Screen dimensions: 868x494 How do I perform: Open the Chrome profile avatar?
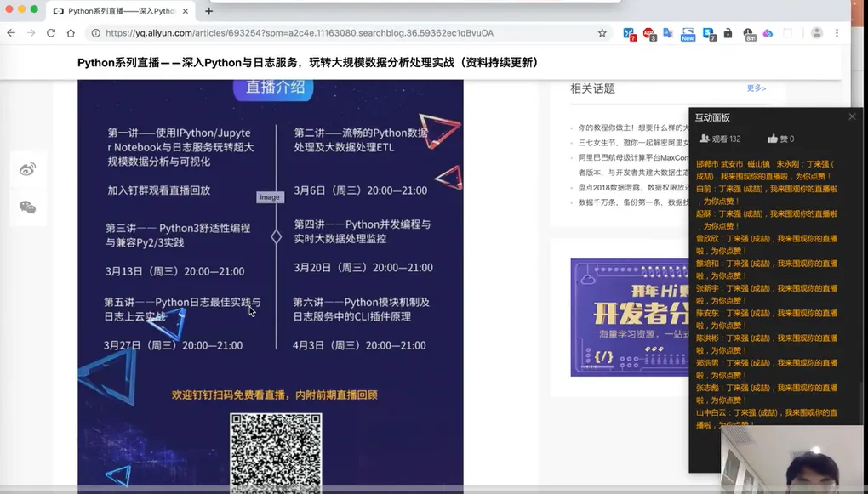pos(817,33)
